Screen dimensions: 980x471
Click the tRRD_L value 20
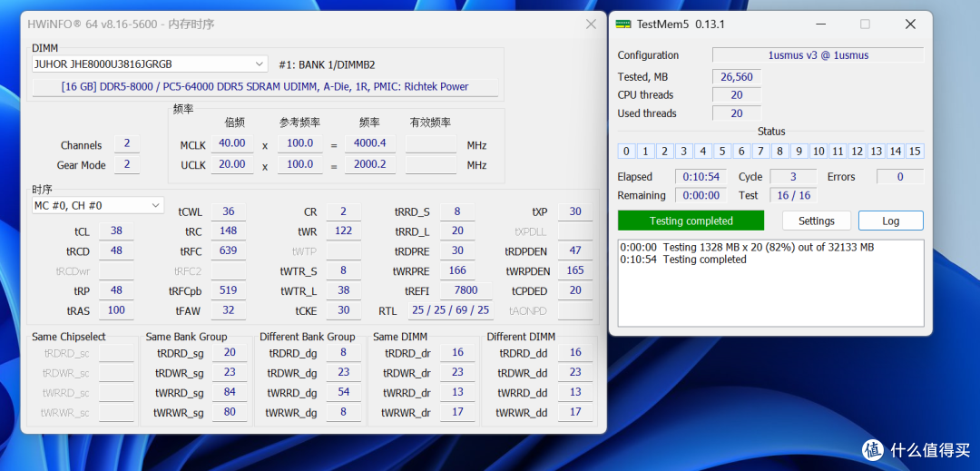[457, 231]
